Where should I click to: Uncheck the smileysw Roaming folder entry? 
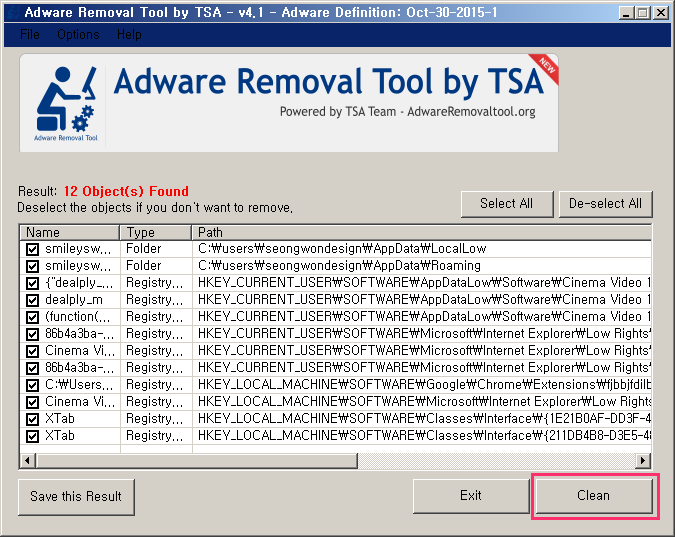click(x=32, y=266)
